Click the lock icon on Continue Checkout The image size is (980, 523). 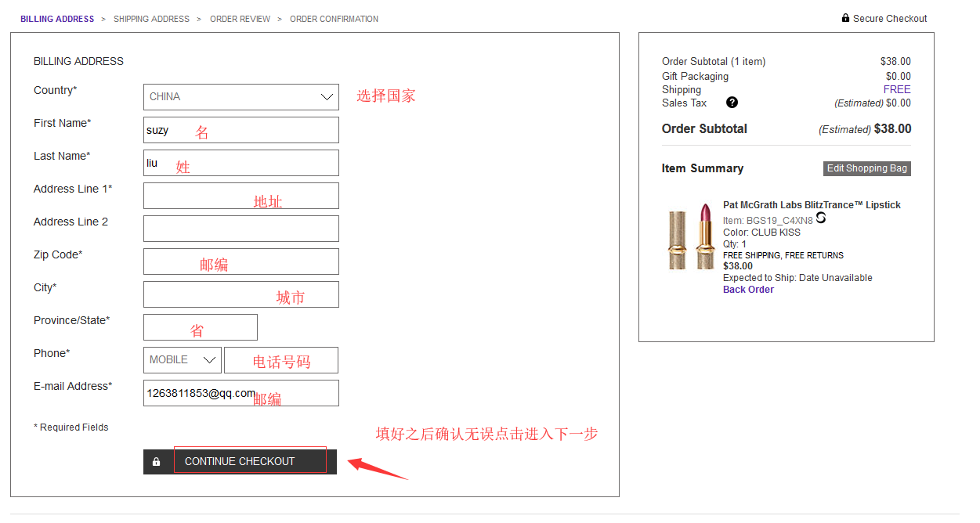click(x=157, y=462)
